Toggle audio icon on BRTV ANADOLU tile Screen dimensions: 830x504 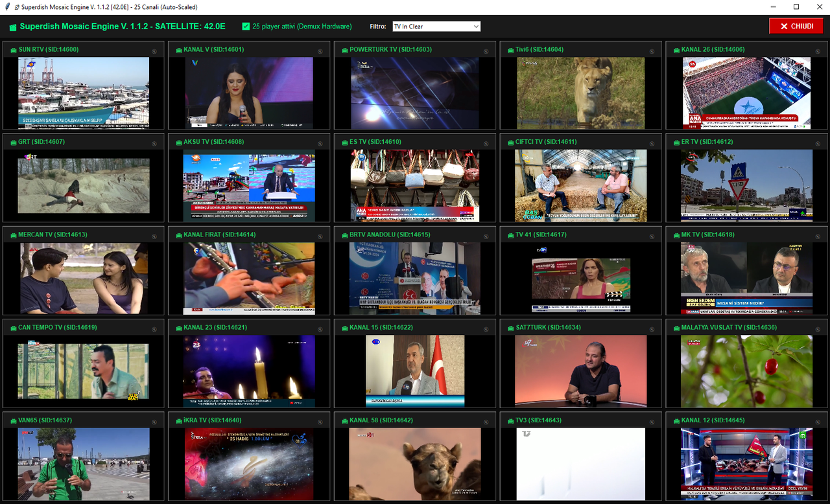(486, 236)
